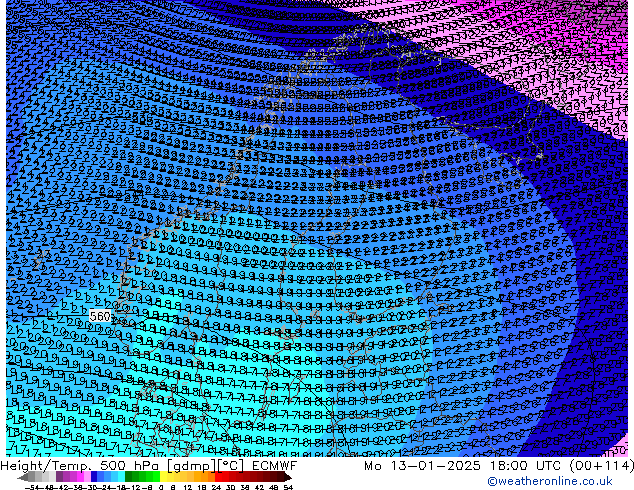Select the forecast offset '(00+114)'
Viewport: 634px width, 490px height.
point(602,466)
